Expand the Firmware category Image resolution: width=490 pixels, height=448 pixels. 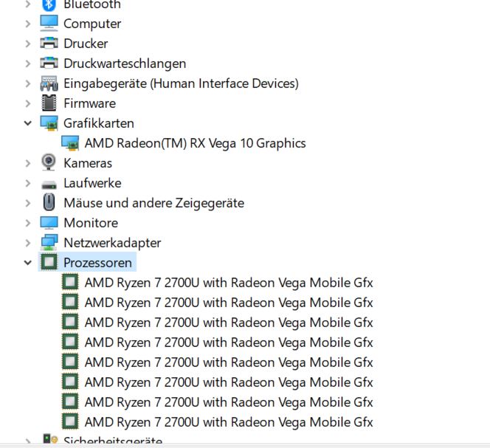pyautogui.click(x=28, y=103)
